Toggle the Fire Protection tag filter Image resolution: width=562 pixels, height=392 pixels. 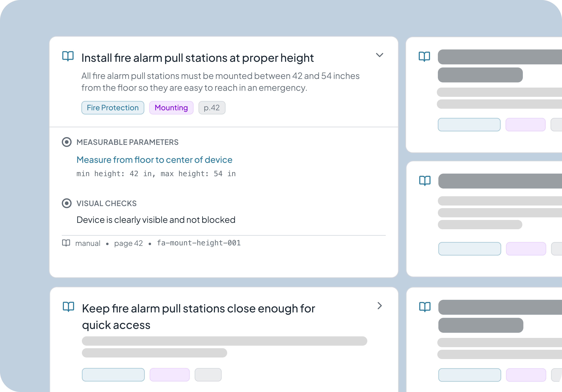[x=113, y=108]
